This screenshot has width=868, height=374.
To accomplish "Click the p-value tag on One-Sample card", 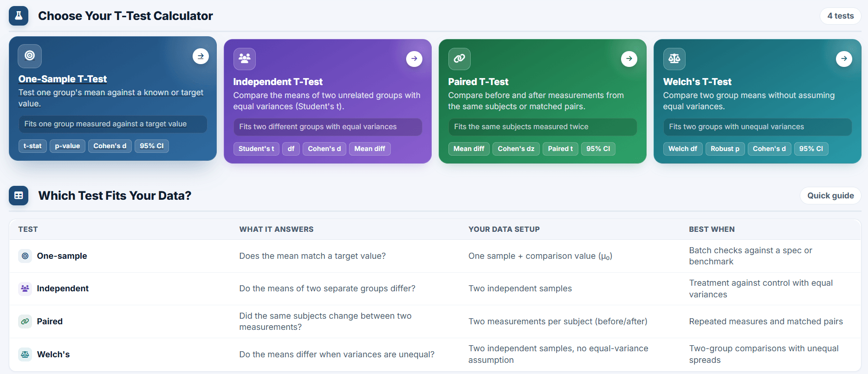I will tap(67, 146).
